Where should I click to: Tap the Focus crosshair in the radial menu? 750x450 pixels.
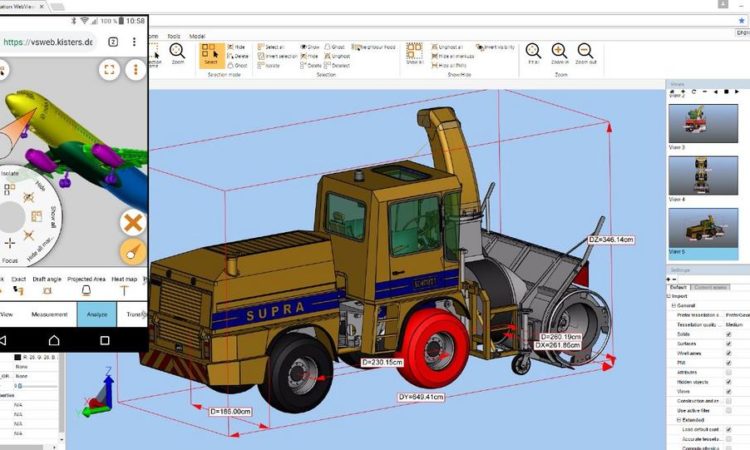(x=10, y=243)
